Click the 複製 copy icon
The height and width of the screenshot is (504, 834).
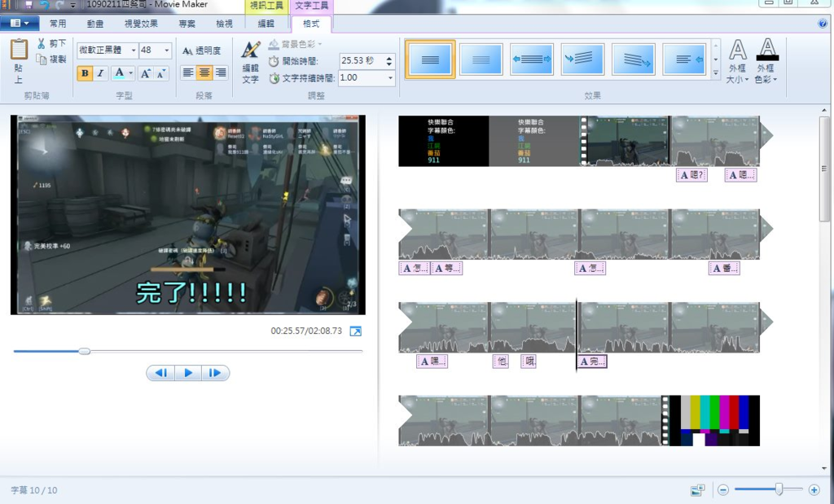(x=41, y=59)
